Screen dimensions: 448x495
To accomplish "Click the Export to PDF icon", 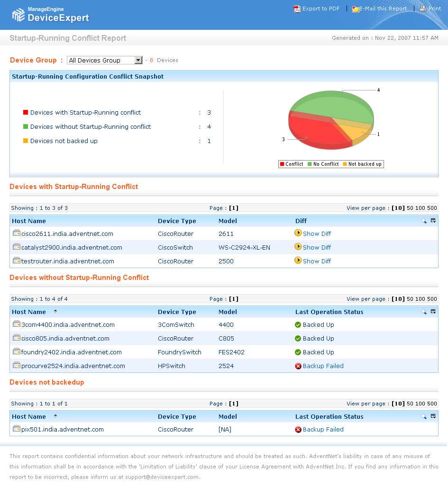I will [x=297, y=9].
